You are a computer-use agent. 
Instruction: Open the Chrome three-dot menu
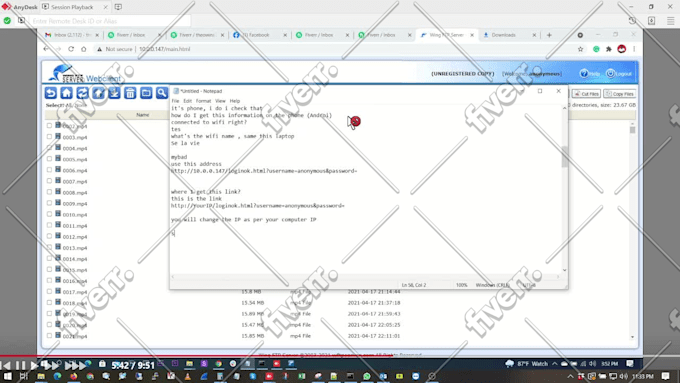634,49
